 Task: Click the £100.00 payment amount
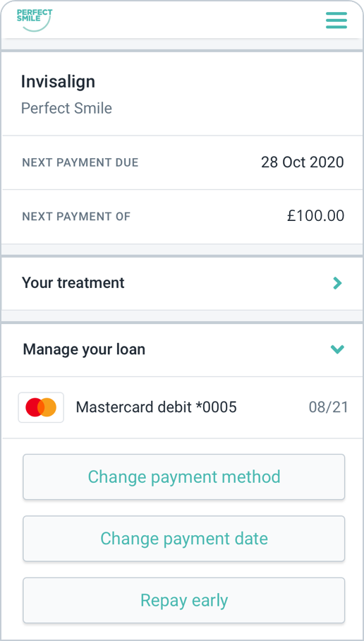pos(315,216)
